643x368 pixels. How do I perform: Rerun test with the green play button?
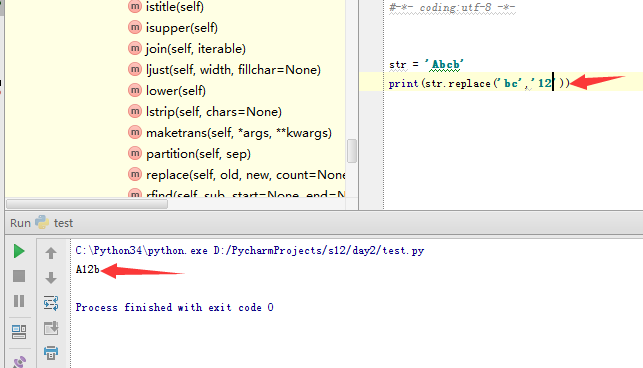[19, 251]
